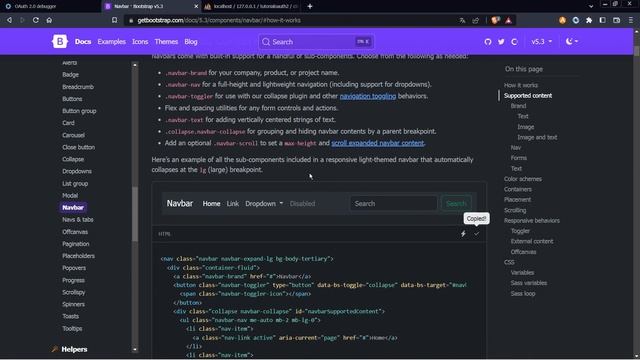
Task: Jump to Image and text section
Action: [x=537, y=137]
